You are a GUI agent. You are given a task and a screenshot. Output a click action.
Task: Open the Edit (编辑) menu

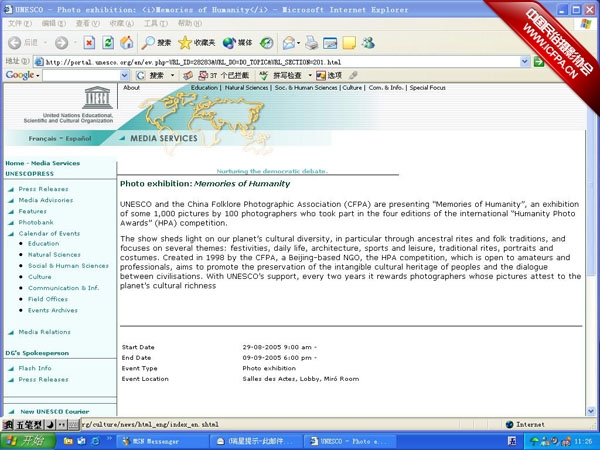coord(53,23)
